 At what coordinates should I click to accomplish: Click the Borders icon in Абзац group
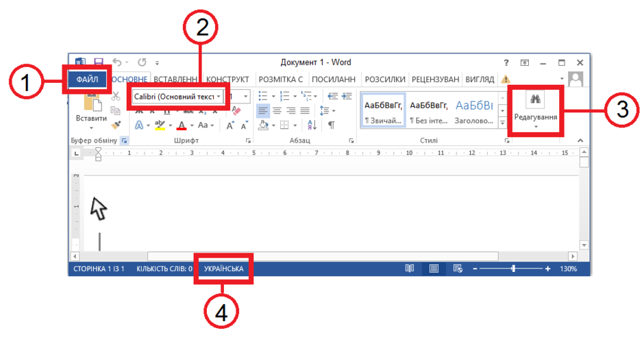284,125
